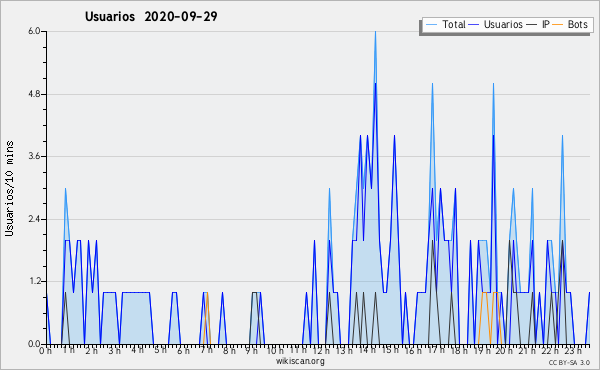
Task: Click the chart title 'Usuarios 2020-09-29'
Action: pyautogui.click(x=151, y=16)
